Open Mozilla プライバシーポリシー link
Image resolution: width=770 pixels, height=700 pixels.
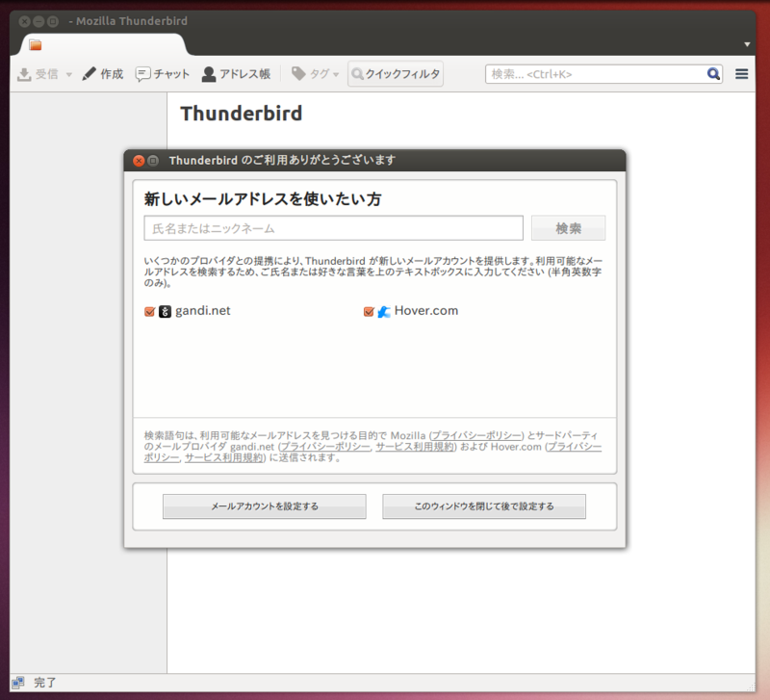pyautogui.click(x=476, y=436)
